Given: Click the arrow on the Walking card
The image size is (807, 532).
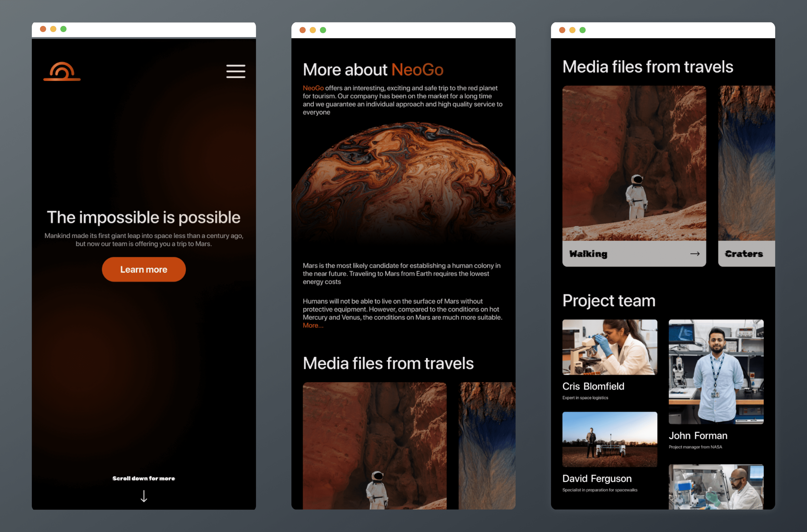Looking at the screenshot, I should pyautogui.click(x=695, y=254).
